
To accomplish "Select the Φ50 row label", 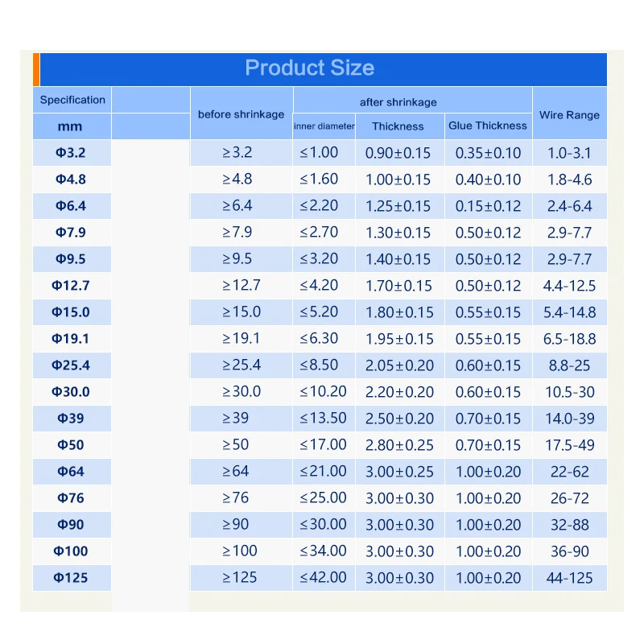I will pyautogui.click(x=72, y=445).
